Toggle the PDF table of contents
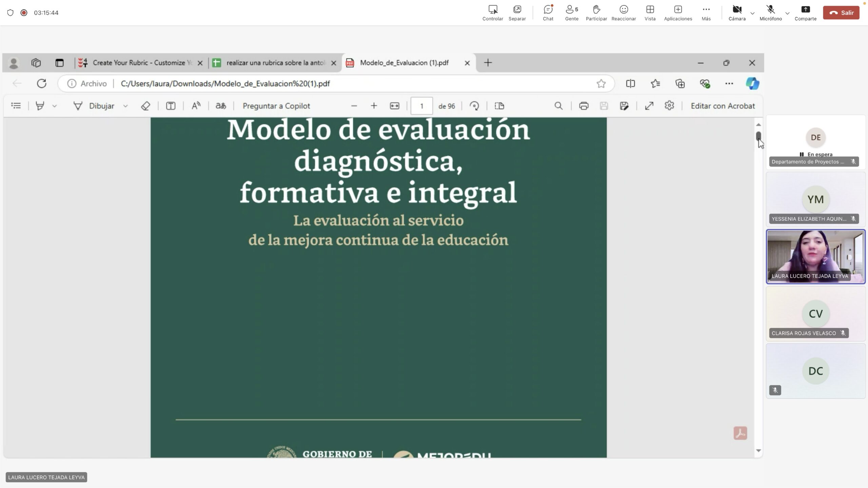Screen dimensions: 868x488 click(16, 106)
